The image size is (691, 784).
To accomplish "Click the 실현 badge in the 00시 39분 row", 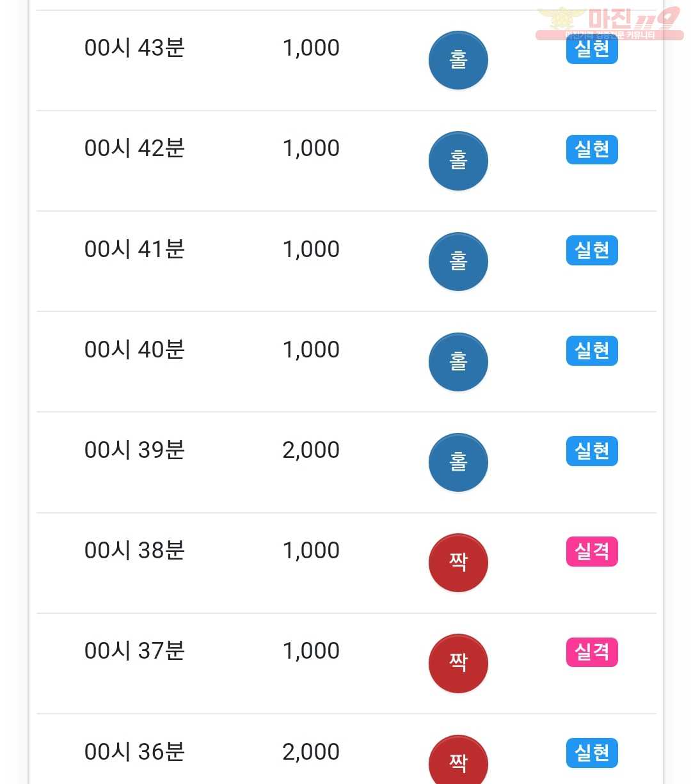I will 592,451.
